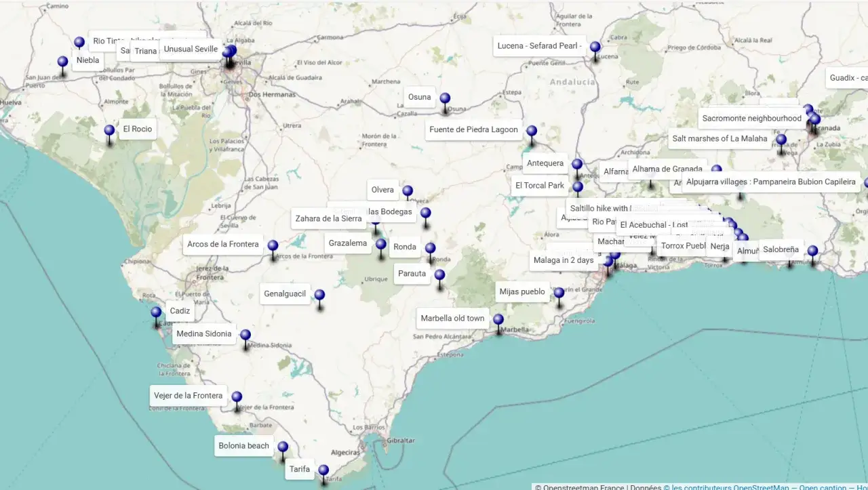The height and width of the screenshot is (490, 868).
Task: Select the Mijas pueblo pin marker
Action: coord(559,294)
